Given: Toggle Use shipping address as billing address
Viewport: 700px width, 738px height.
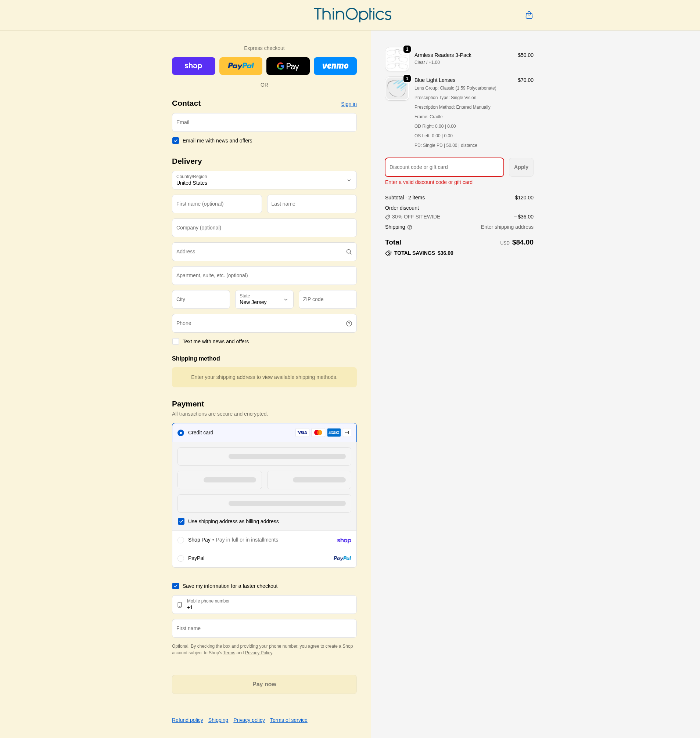Looking at the screenshot, I should pyautogui.click(x=181, y=521).
